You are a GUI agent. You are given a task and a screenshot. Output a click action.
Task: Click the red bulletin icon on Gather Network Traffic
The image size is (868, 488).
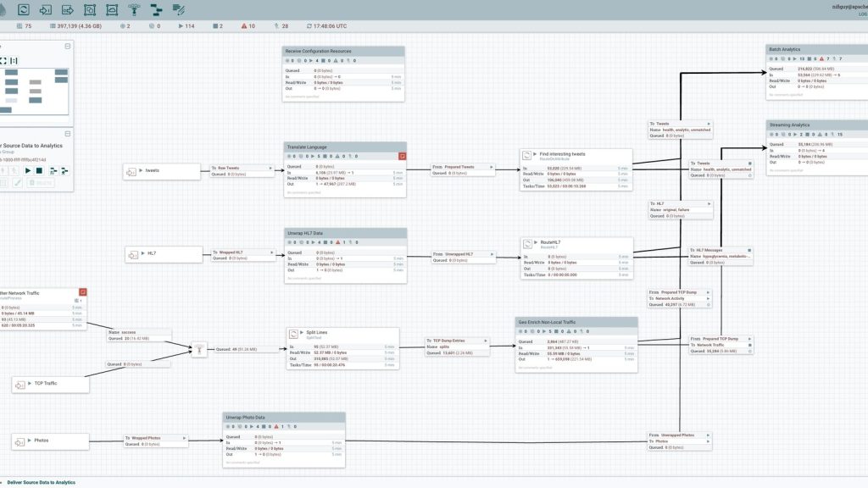pyautogui.click(x=82, y=292)
